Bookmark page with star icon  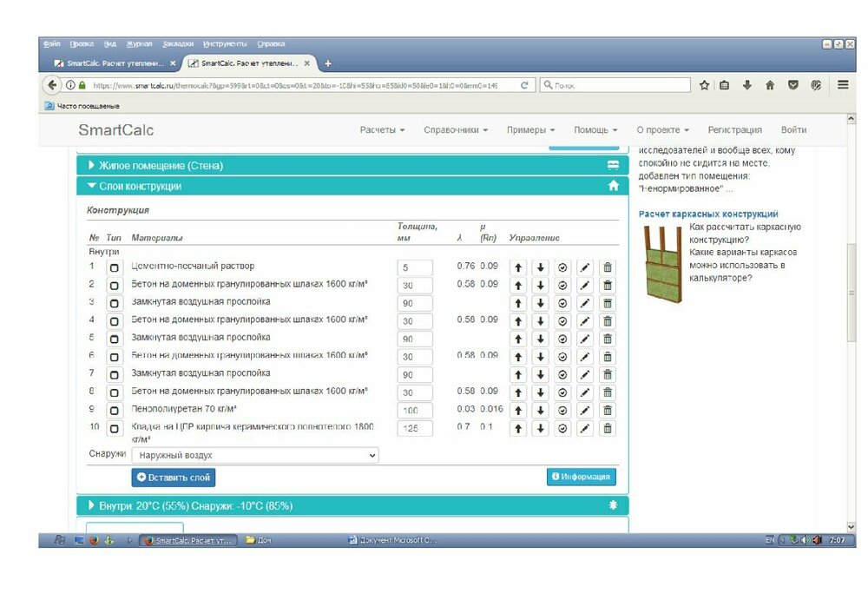(x=704, y=85)
